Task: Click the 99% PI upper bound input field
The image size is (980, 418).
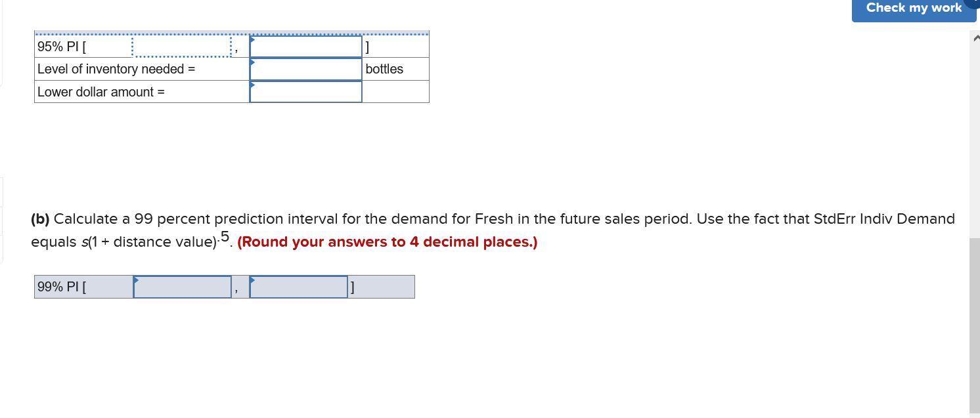Action: pyautogui.click(x=299, y=287)
